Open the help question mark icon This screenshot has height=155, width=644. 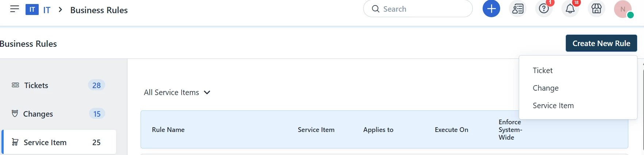click(x=544, y=9)
